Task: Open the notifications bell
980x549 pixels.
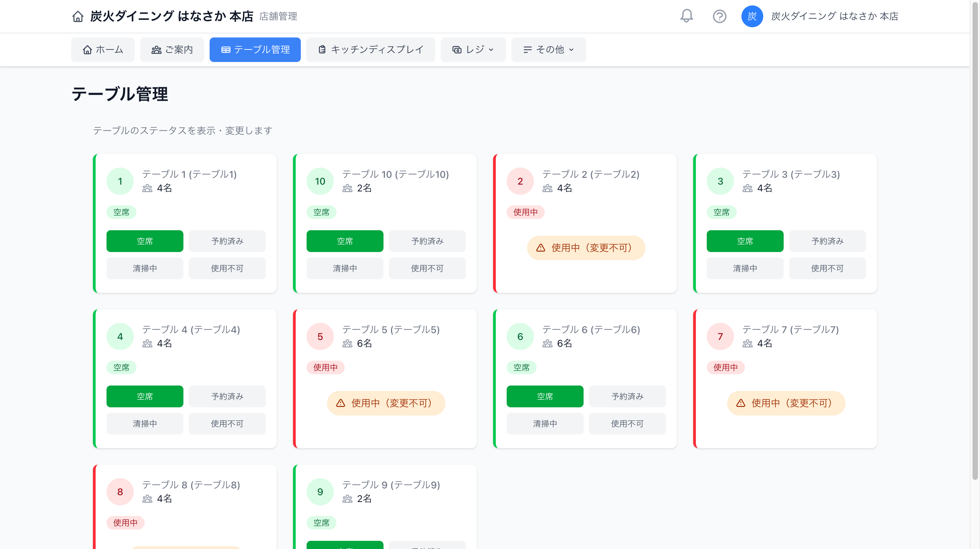Action: click(686, 16)
